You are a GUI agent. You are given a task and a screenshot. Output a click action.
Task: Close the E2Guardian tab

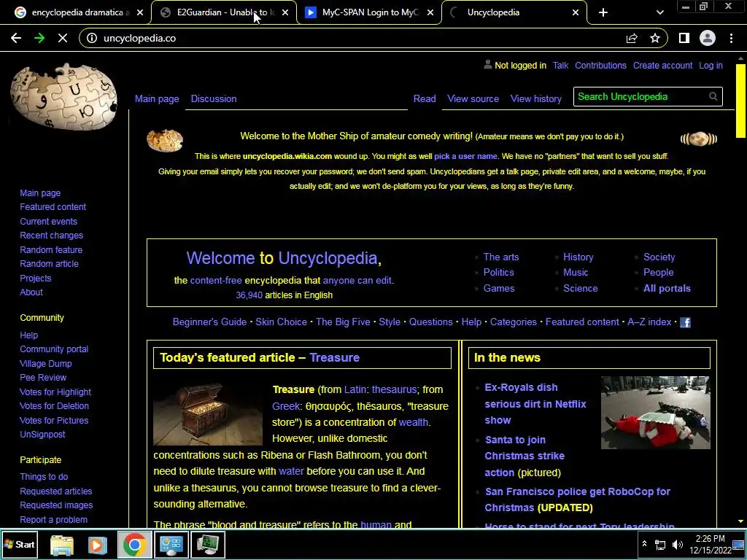(285, 12)
